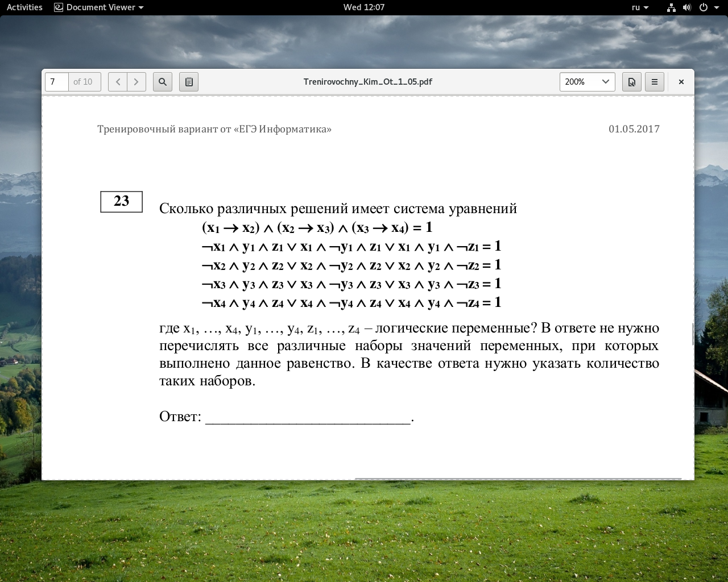Open the Document Viewer app menu

point(99,7)
